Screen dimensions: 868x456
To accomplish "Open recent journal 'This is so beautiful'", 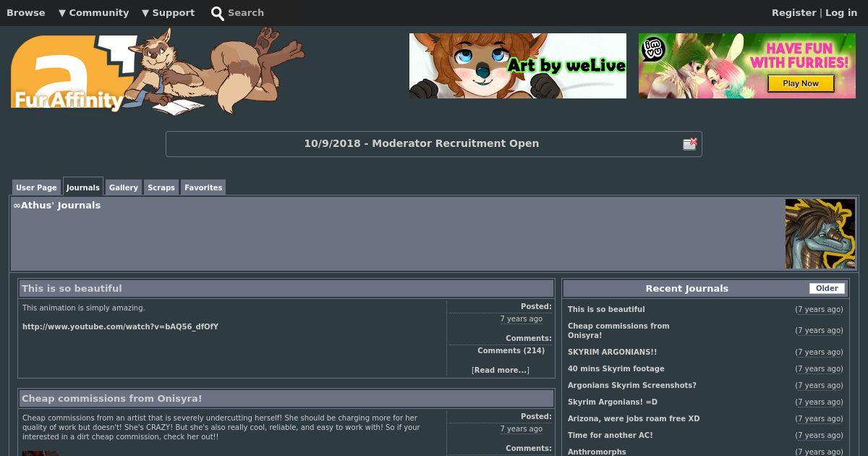I will [606, 310].
